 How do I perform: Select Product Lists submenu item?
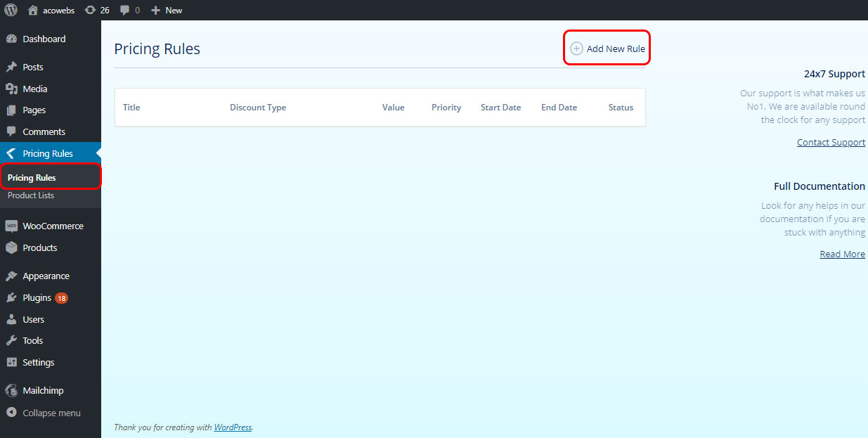point(31,195)
